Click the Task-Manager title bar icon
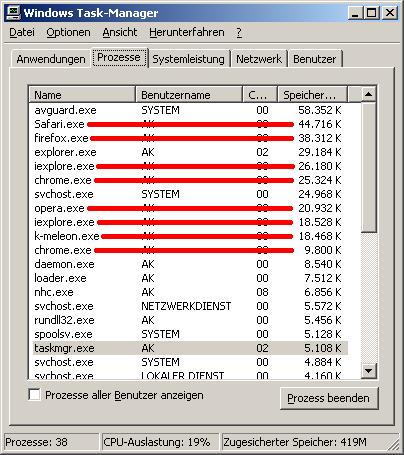This screenshot has height=455, width=404. pyautogui.click(x=14, y=13)
